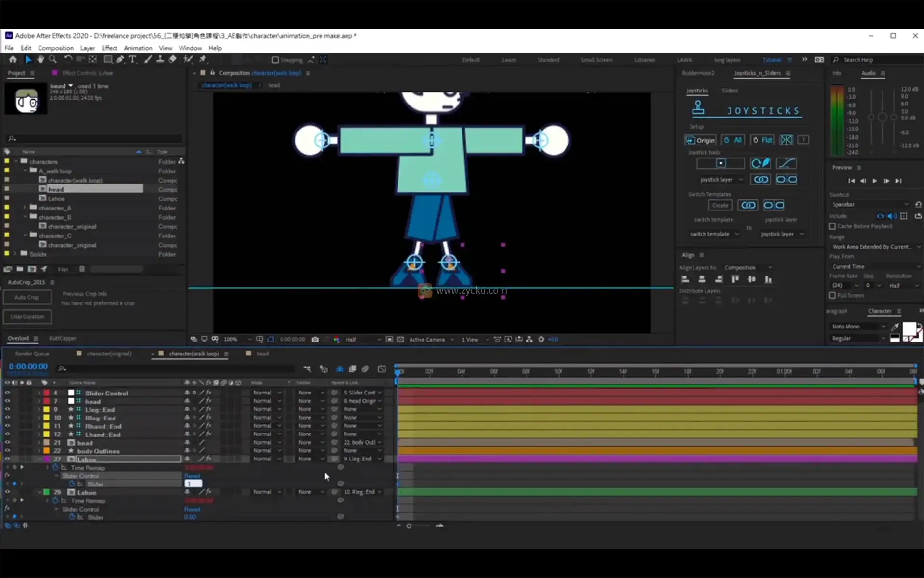The width and height of the screenshot is (924, 578).
Task: Select the Hand tool in toolbar
Action: click(x=40, y=59)
